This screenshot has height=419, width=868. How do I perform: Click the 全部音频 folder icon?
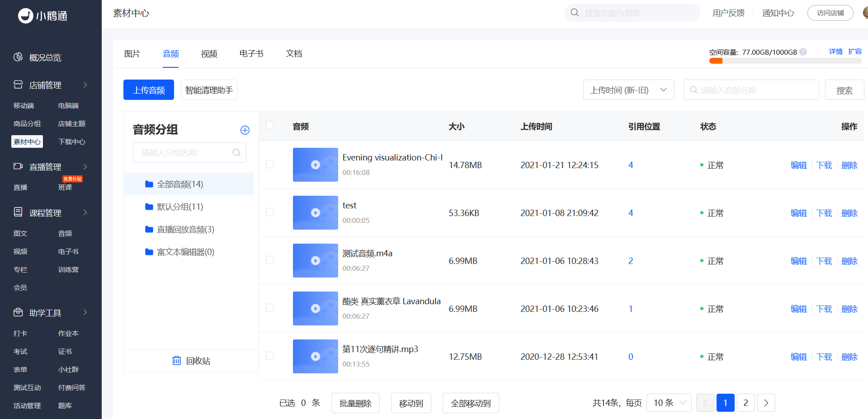pyautogui.click(x=149, y=184)
